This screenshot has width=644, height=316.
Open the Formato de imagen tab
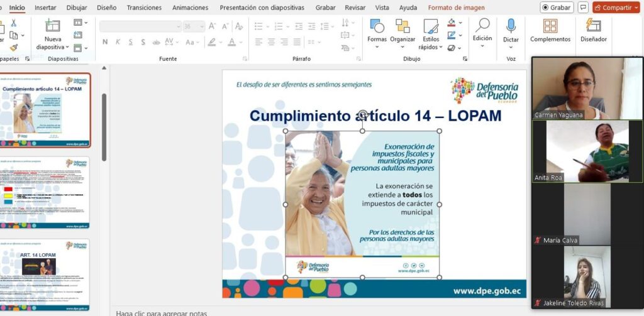pos(456,8)
